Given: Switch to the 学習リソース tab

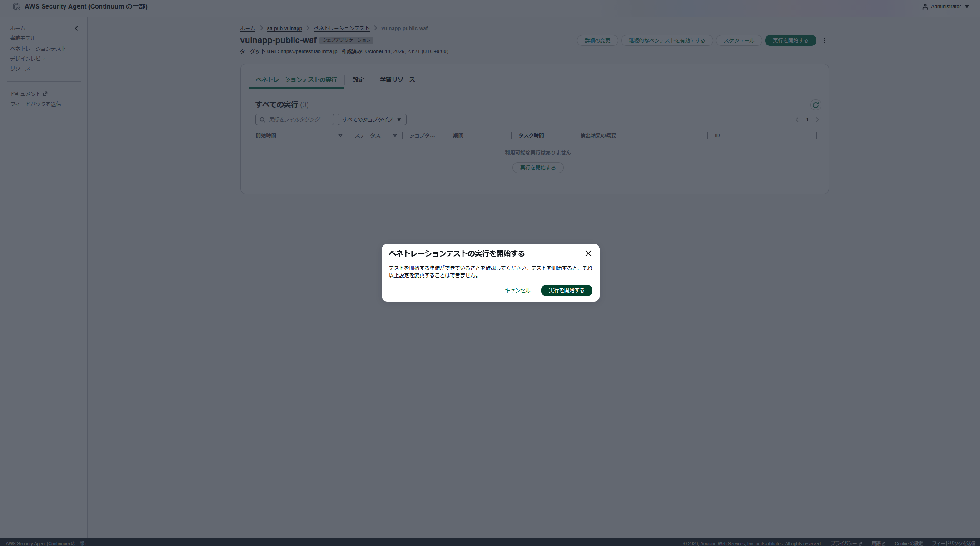Looking at the screenshot, I should (398, 79).
